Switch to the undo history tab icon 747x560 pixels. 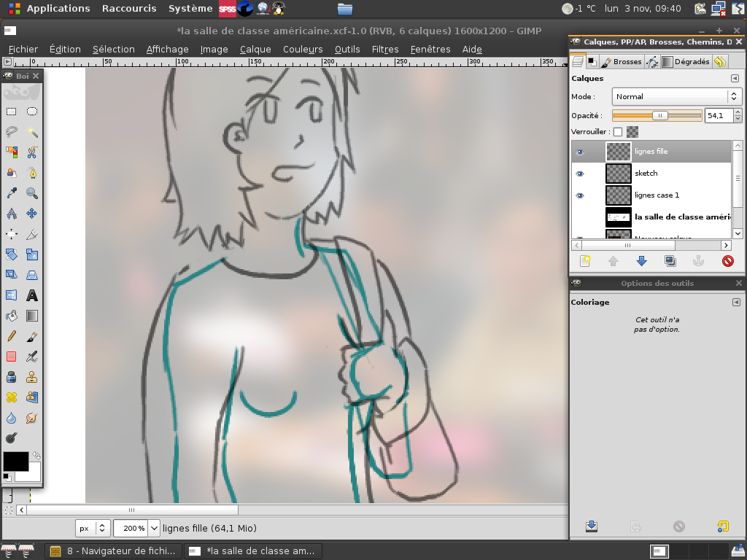720,61
